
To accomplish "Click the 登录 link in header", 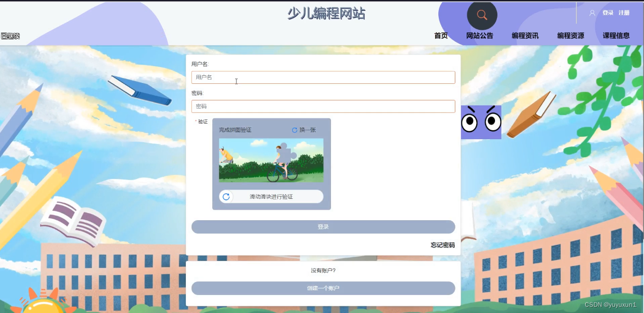I will [608, 13].
